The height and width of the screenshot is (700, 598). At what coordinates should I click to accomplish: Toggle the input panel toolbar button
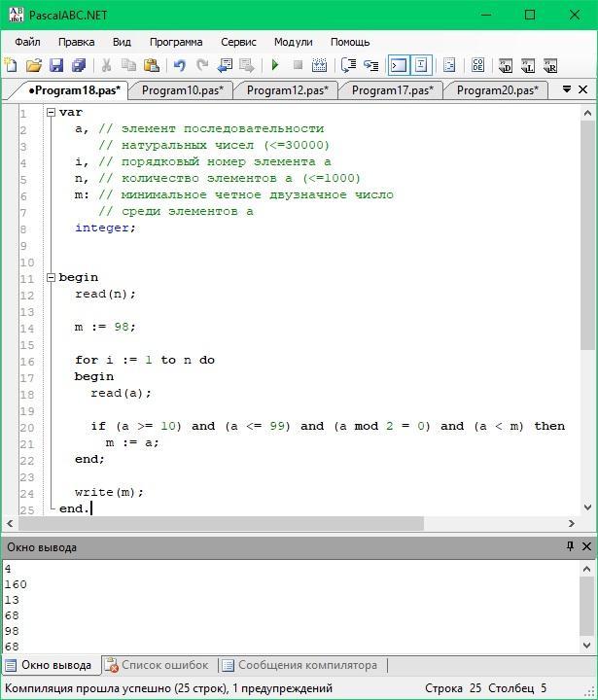click(421, 65)
